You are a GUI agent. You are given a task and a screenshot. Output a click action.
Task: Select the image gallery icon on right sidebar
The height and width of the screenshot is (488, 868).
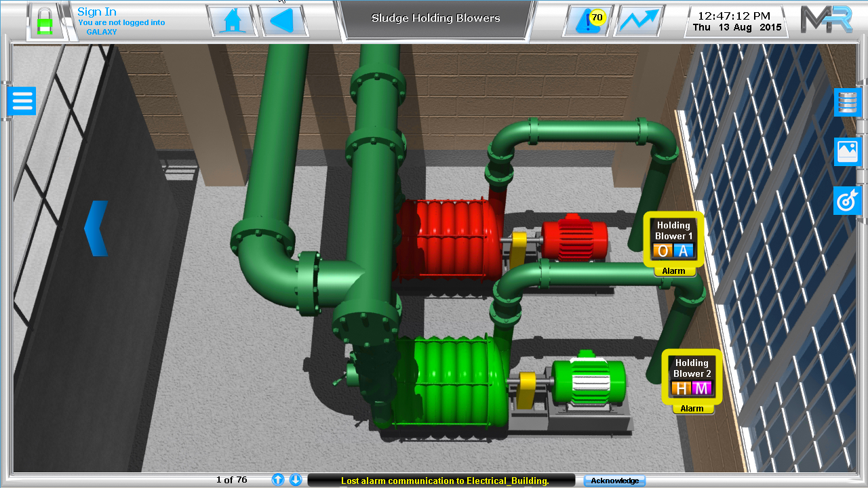click(x=848, y=151)
